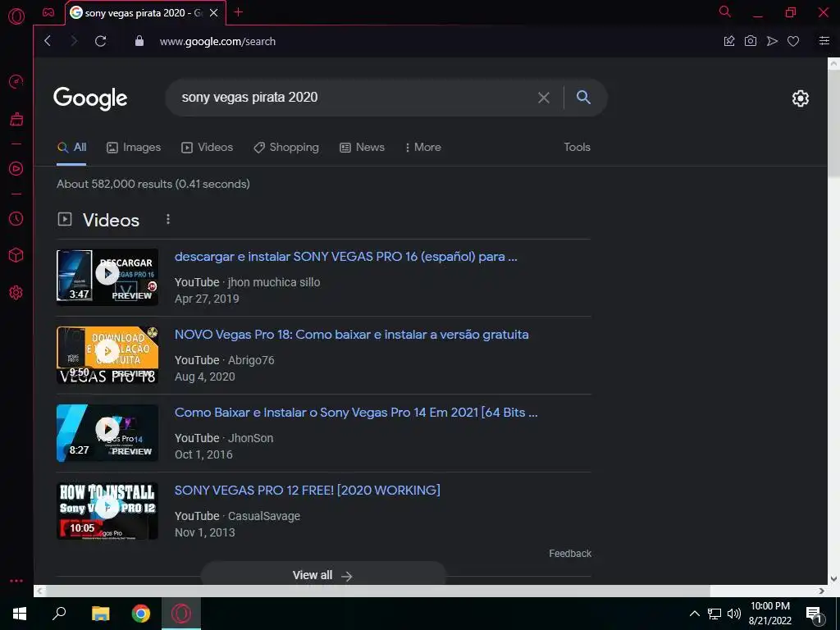Add page to bookmarks heart icon

(x=793, y=41)
